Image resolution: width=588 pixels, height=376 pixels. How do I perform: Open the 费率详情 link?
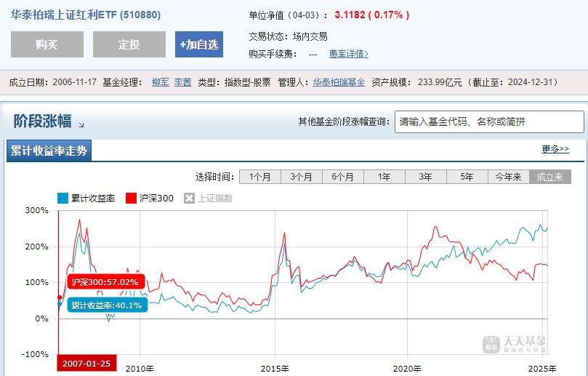click(348, 54)
